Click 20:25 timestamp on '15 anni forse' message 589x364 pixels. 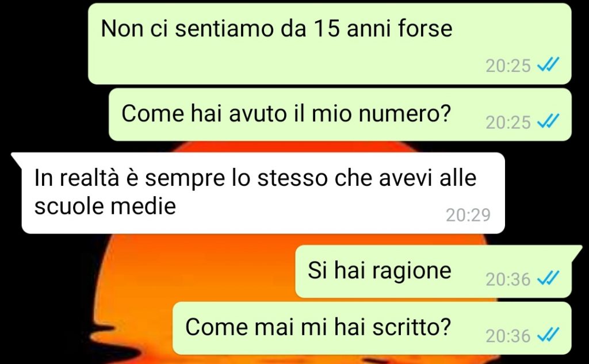(x=508, y=66)
